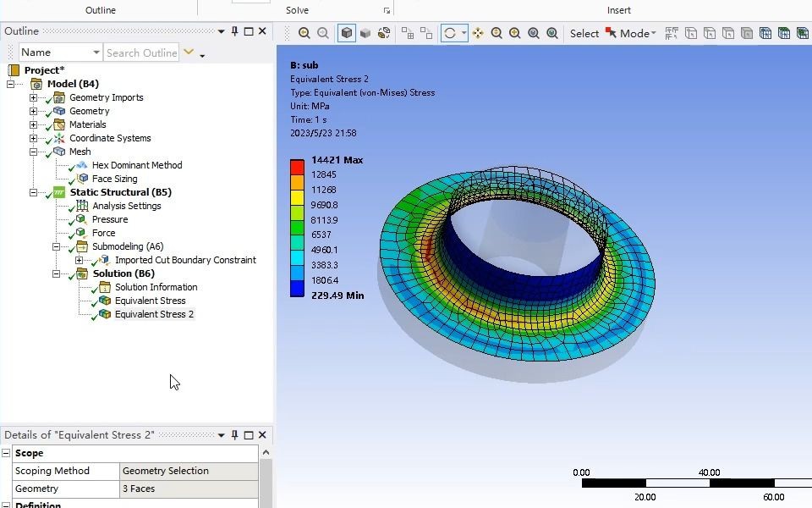Select the Rotate tool in the toolbar
Image resolution: width=812 pixels, height=508 pixels.
[x=450, y=33]
